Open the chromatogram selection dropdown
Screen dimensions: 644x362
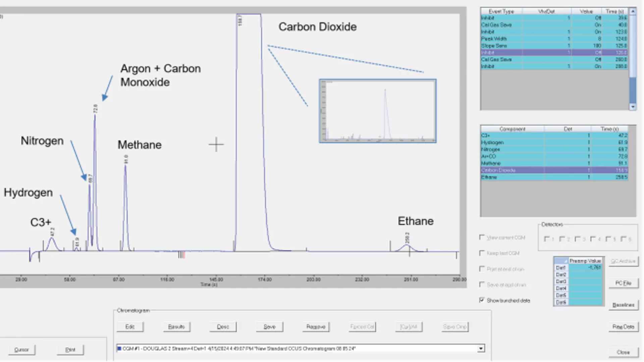coord(481,349)
